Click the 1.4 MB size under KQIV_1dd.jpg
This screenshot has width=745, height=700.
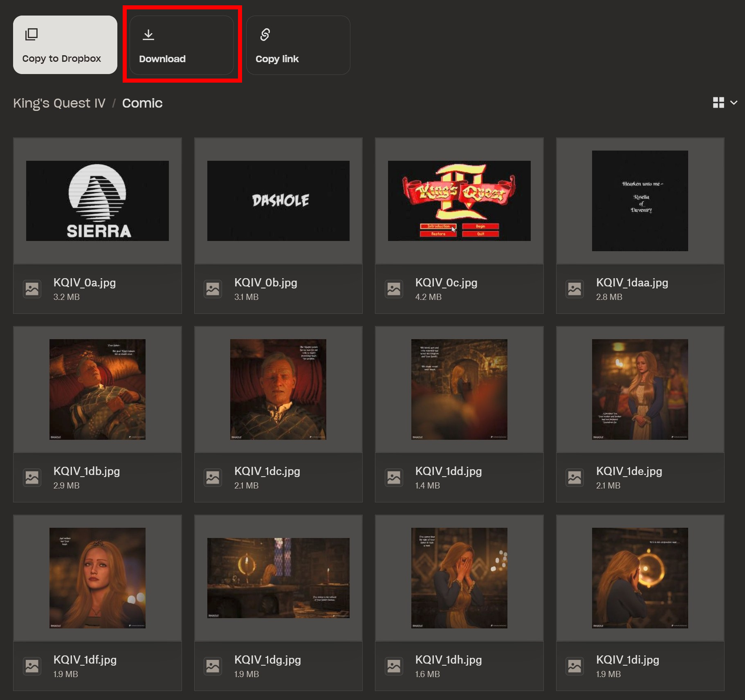(x=428, y=486)
